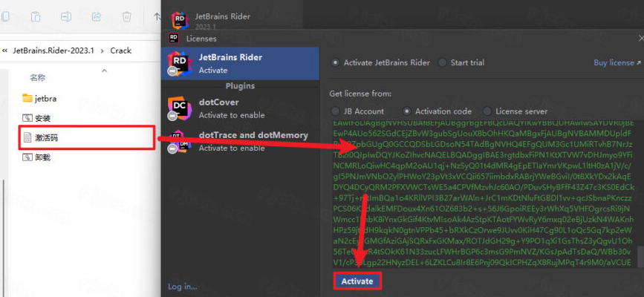Close the Licenses dialog

tap(641, 38)
